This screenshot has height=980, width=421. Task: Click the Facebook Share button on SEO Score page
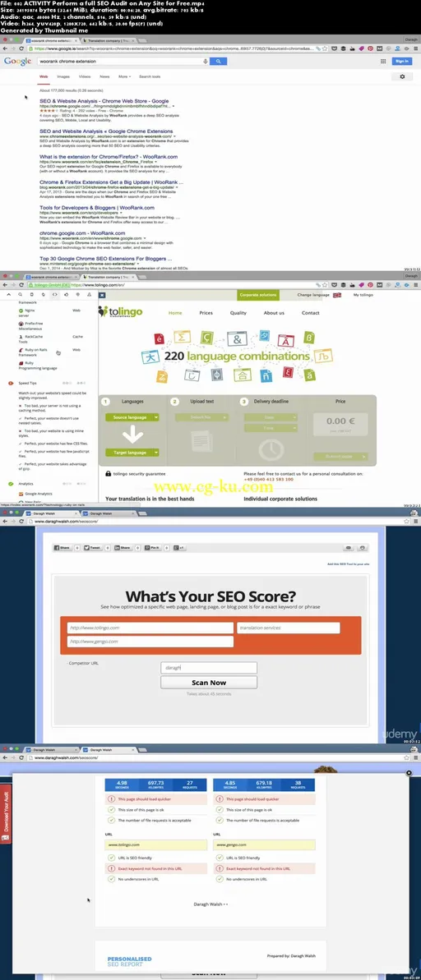click(62, 547)
